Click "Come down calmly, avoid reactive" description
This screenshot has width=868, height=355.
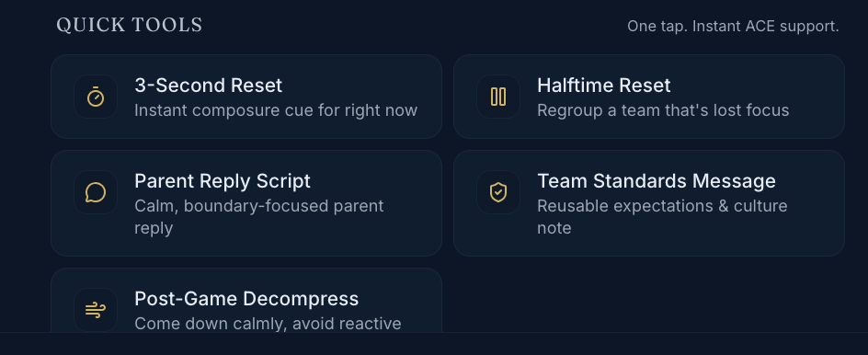pos(268,324)
